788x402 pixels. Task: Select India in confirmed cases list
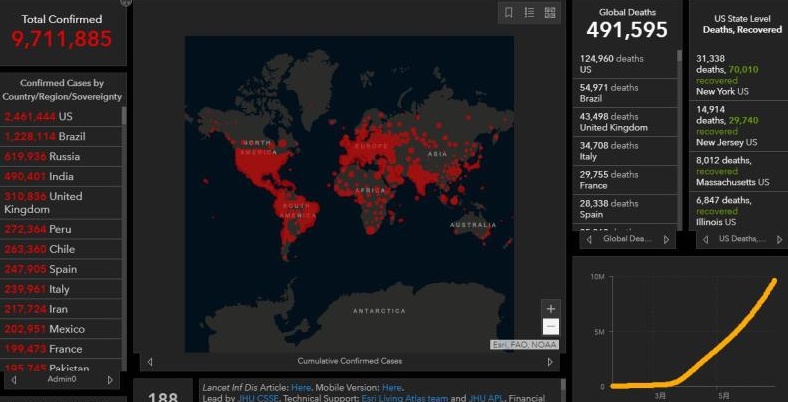click(61, 176)
